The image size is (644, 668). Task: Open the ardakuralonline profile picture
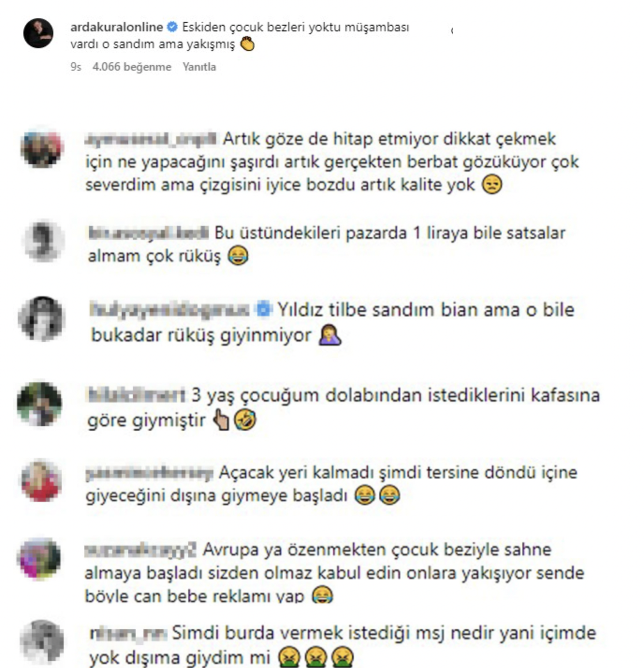pos(38,33)
